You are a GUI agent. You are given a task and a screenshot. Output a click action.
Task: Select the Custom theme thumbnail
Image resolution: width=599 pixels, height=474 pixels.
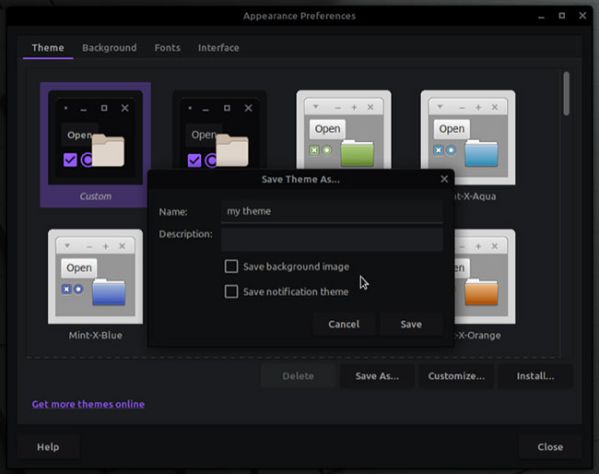96,138
